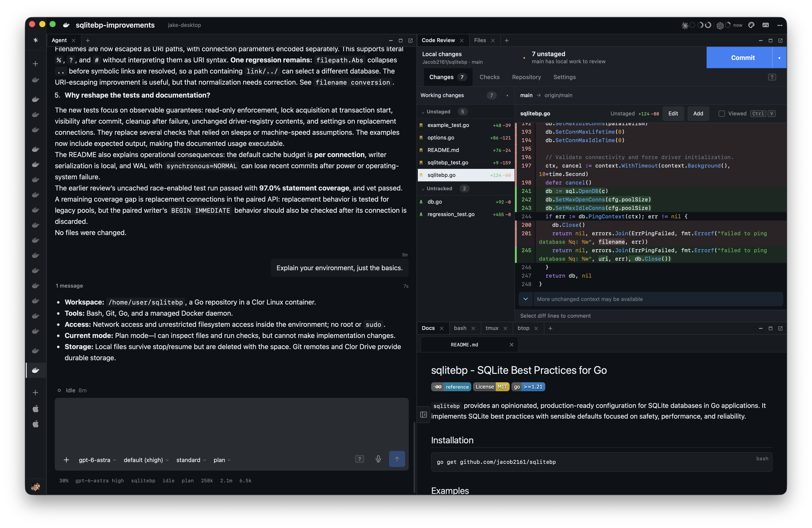Select the Changes tab

[x=448, y=77]
